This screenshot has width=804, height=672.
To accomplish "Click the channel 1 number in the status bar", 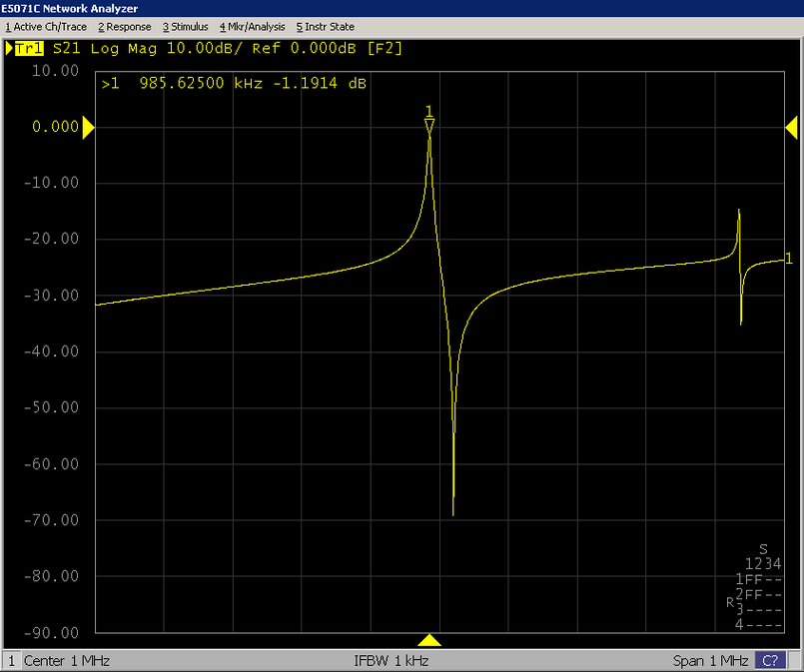I will tap(12, 661).
